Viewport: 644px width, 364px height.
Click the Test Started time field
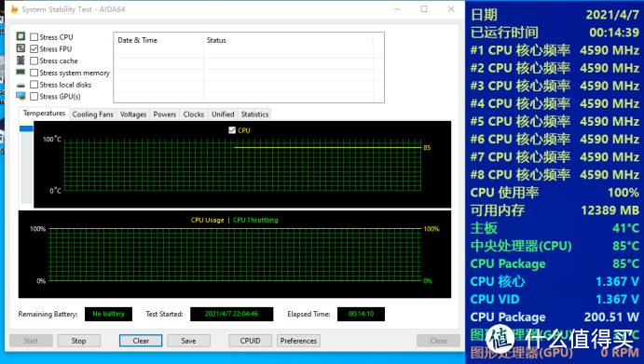pos(232,314)
